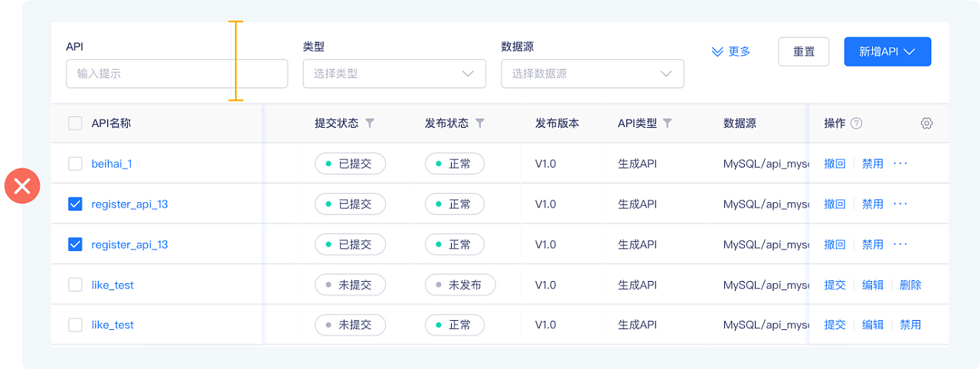The height and width of the screenshot is (369, 980).
Task: Click the filter icon beside 提交状态
Action: (x=370, y=123)
